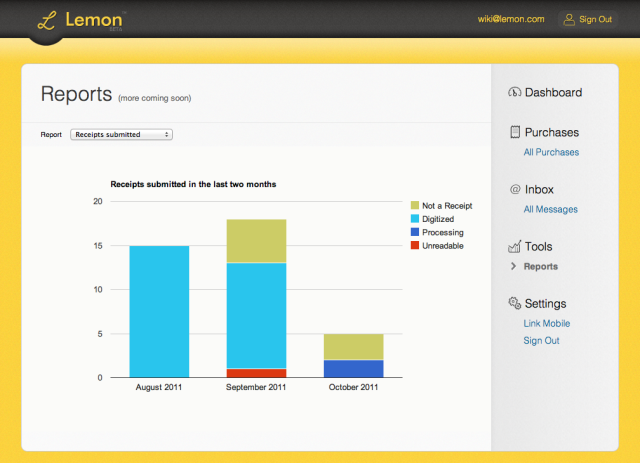Click the wiki@lemon.com account email
Image resolution: width=640 pixels, height=463 pixels.
(x=511, y=19)
